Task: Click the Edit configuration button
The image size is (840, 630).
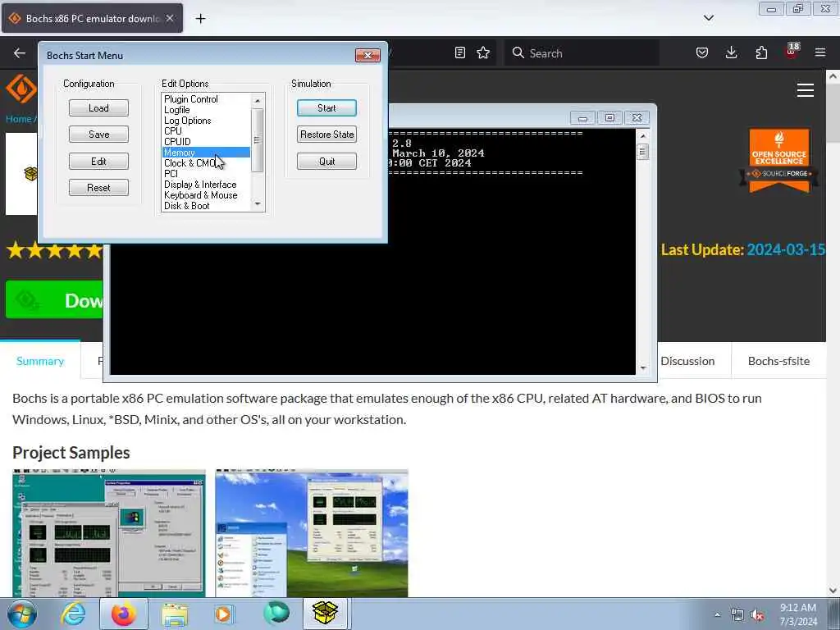Action: (x=98, y=162)
